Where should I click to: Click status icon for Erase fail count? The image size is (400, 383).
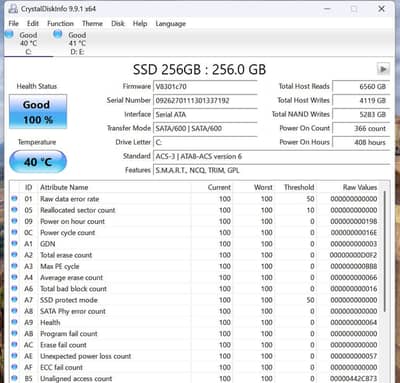point(14,345)
